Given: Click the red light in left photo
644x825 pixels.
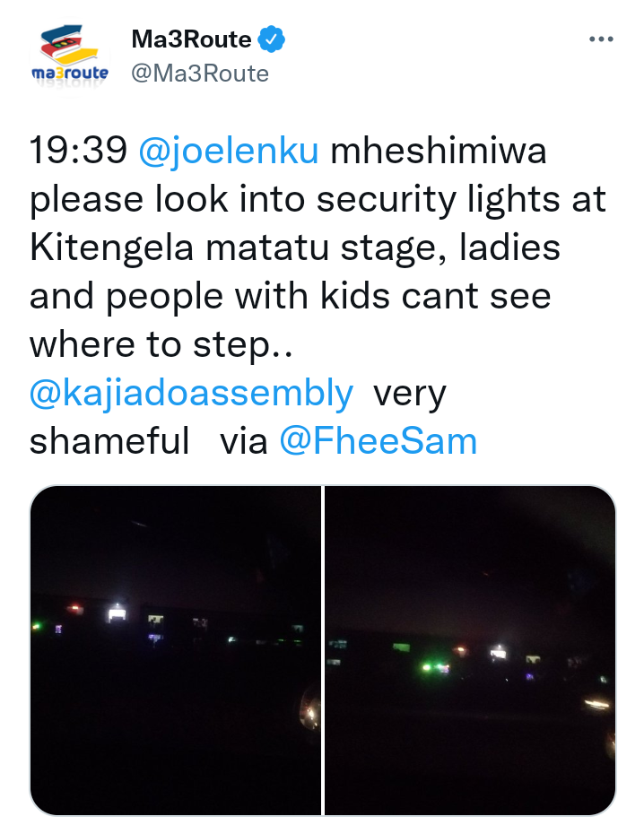Looking at the screenshot, I should pyautogui.click(x=74, y=609).
